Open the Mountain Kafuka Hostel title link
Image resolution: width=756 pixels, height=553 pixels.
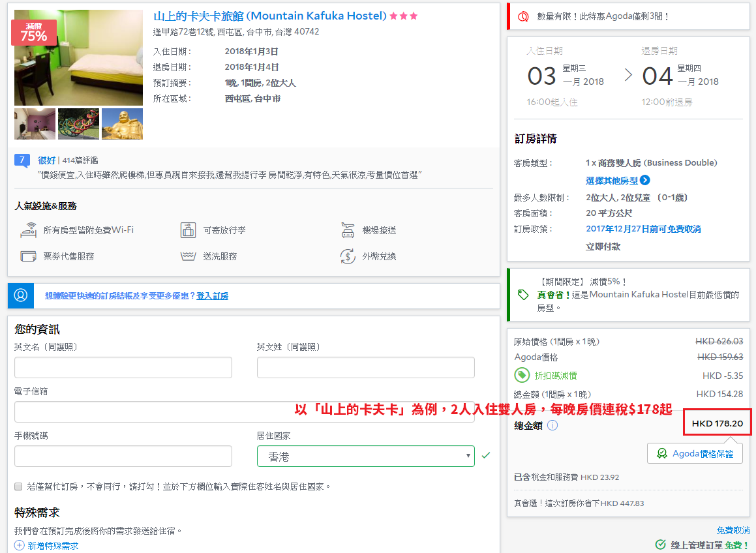[x=270, y=16]
